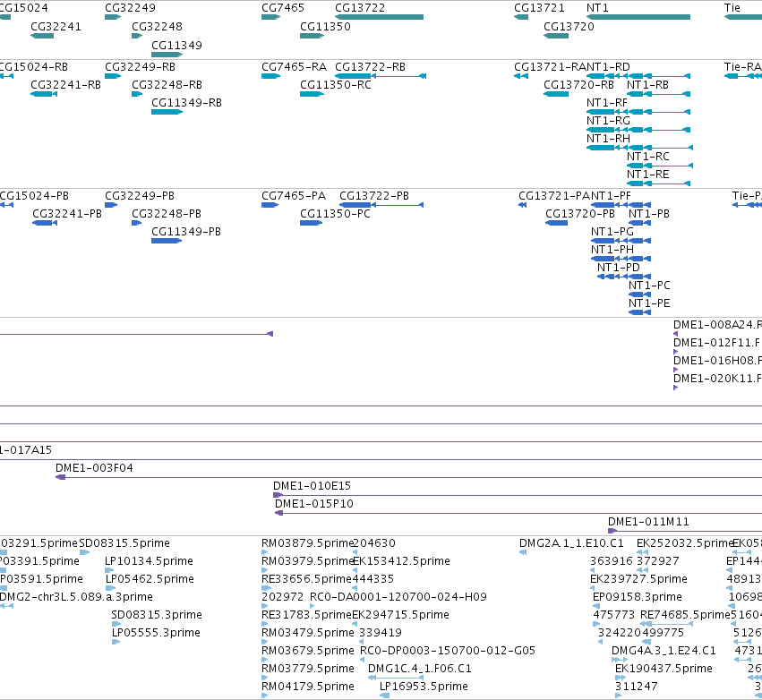762x700 pixels.
Task: Open the NT1-PD protein label
Action: (619, 268)
